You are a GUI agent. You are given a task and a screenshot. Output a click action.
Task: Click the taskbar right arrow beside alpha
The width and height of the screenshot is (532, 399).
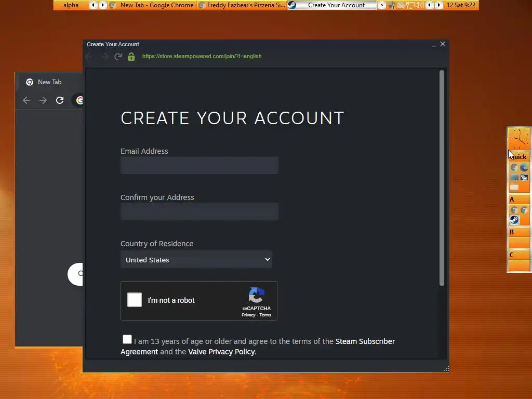pyautogui.click(x=102, y=5)
